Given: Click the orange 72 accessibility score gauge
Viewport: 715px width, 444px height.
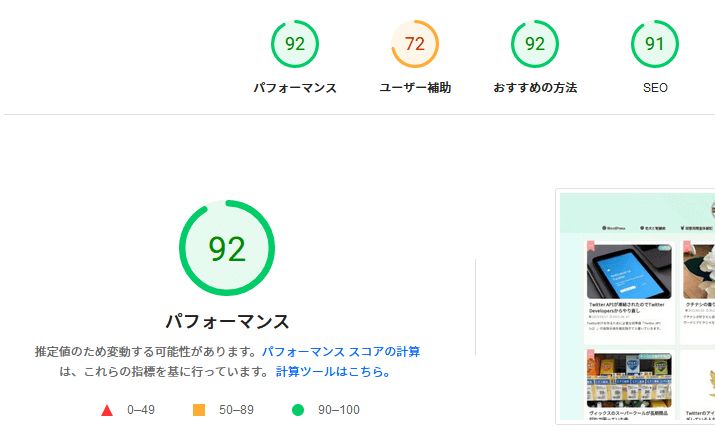Looking at the screenshot, I should point(415,44).
